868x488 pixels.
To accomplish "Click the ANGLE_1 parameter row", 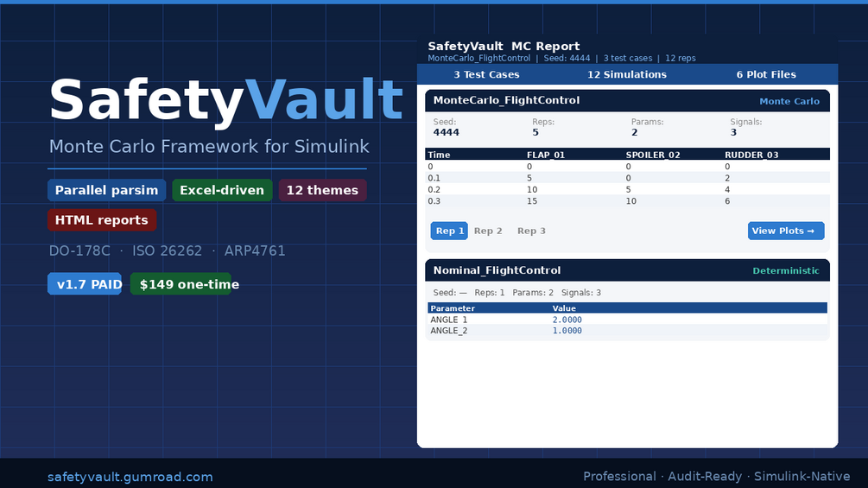I will coord(627,320).
